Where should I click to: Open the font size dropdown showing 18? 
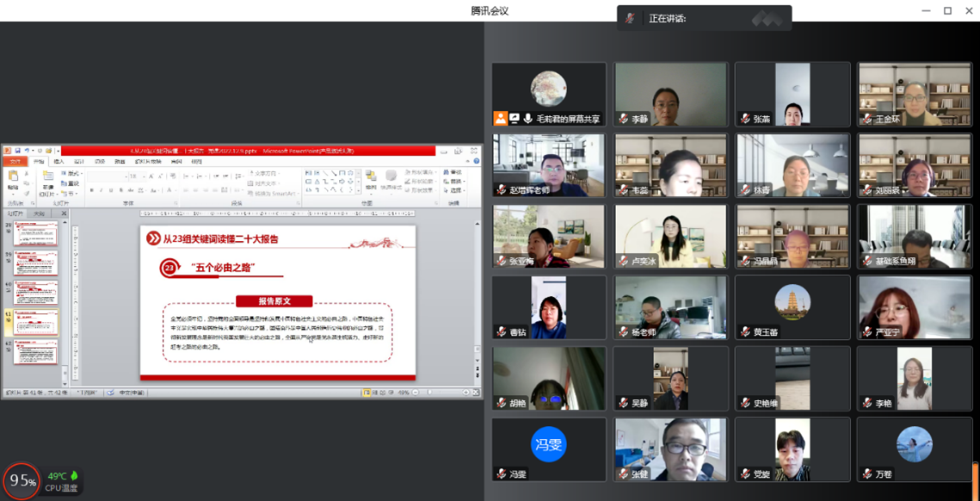coord(142,176)
